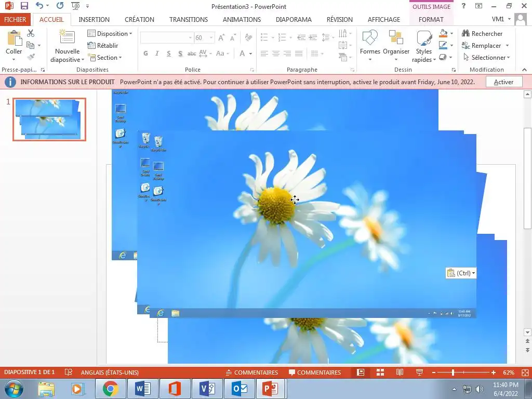The image size is (532, 399).
Task: Zoom out with minus button
Action: (x=434, y=373)
